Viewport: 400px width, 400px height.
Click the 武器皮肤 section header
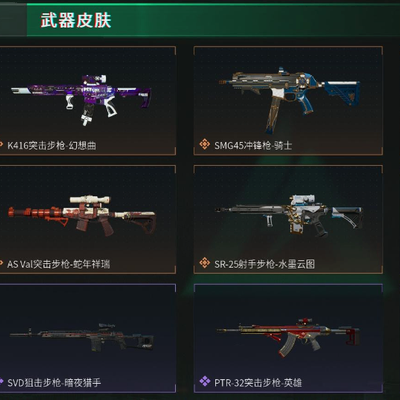pyautogui.click(x=76, y=20)
